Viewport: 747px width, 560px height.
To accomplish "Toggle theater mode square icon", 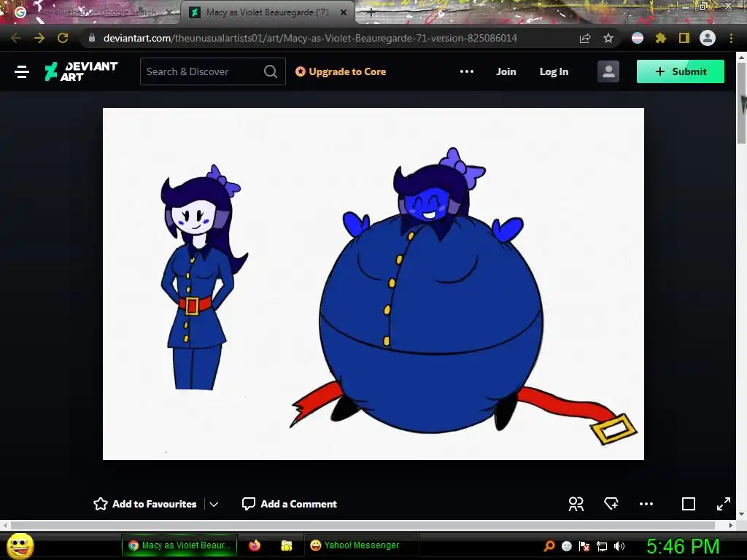I will pyautogui.click(x=689, y=504).
